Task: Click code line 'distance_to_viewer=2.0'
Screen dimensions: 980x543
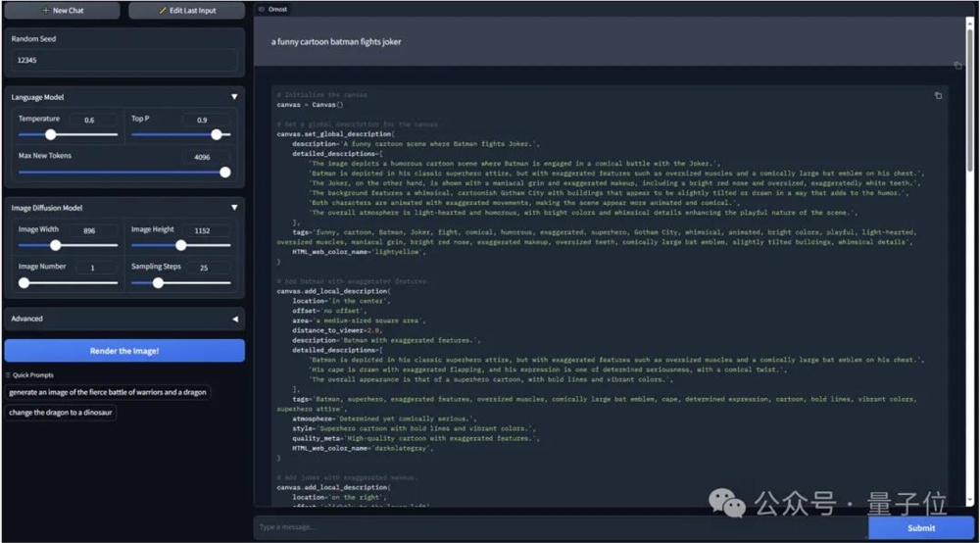Action: point(336,330)
